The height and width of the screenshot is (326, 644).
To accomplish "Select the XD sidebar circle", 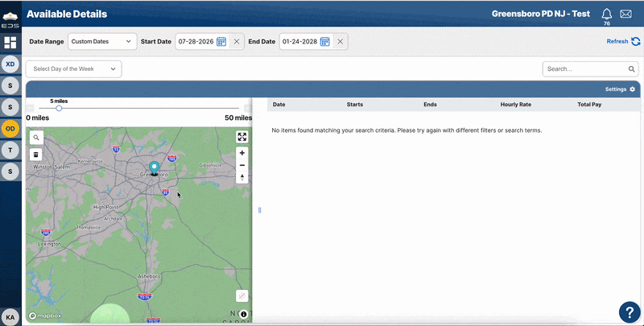I will point(10,64).
